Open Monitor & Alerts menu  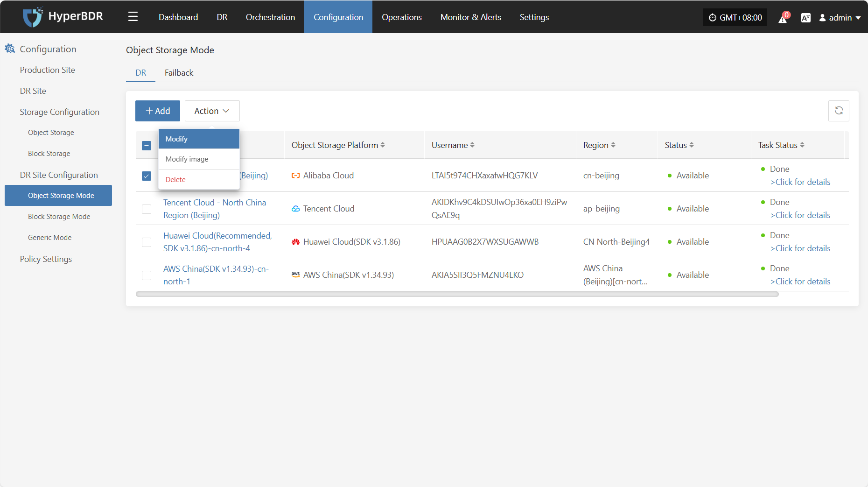[x=471, y=17]
